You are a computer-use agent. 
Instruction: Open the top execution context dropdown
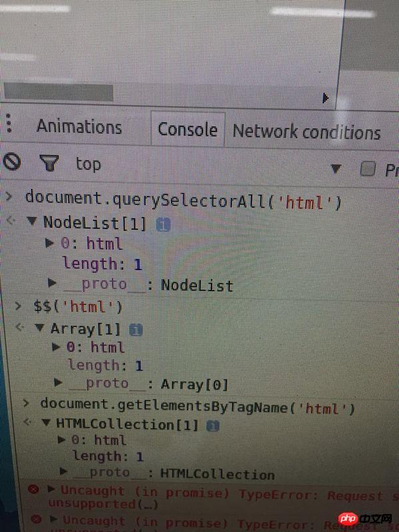click(x=207, y=165)
